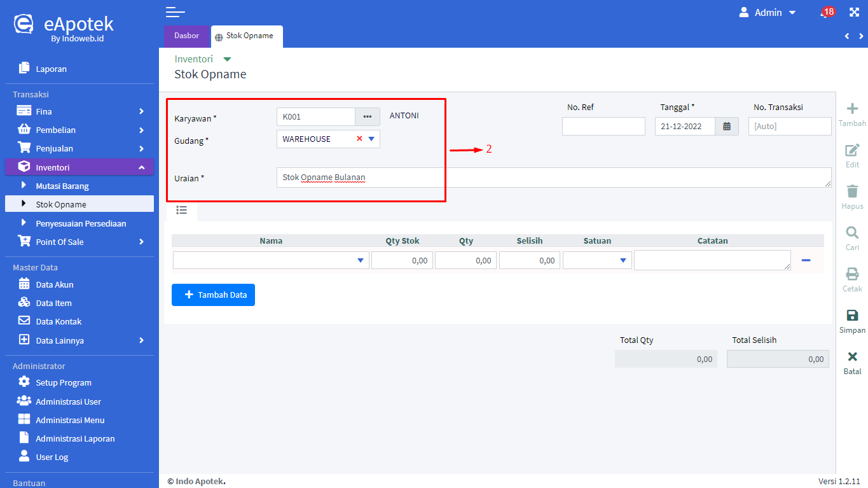Click the No. Ref input field
This screenshot has height=488, width=868.
603,126
